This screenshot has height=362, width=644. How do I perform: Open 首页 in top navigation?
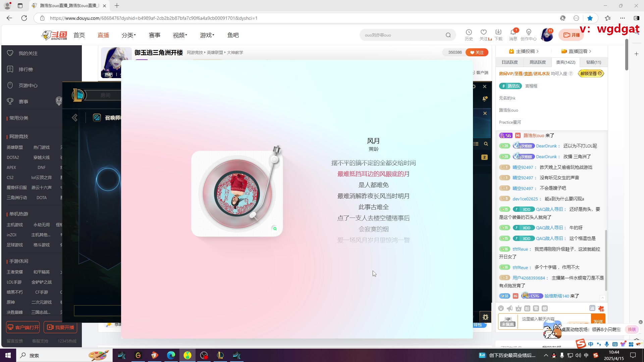79,35
